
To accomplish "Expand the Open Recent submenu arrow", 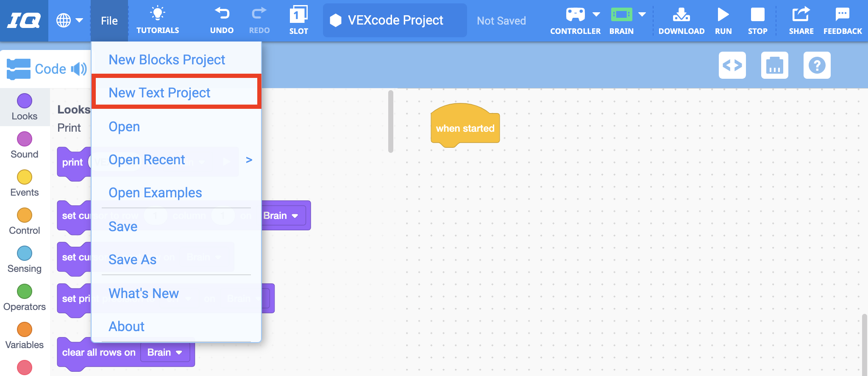I will pyautogui.click(x=249, y=160).
